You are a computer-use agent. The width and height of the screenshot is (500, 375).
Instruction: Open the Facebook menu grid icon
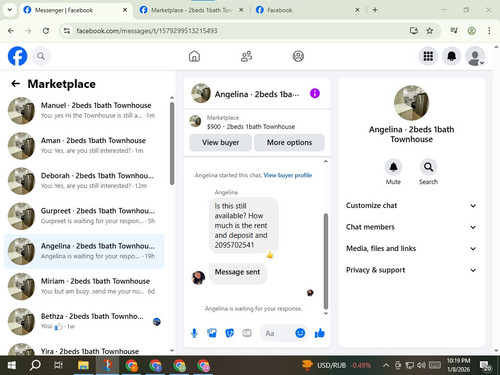tap(428, 56)
